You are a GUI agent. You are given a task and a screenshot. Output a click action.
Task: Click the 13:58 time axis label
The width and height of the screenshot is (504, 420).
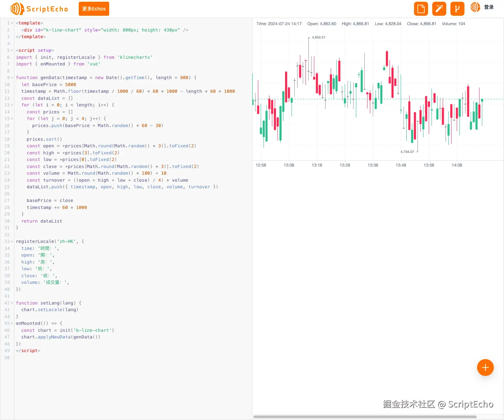point(429,165)
